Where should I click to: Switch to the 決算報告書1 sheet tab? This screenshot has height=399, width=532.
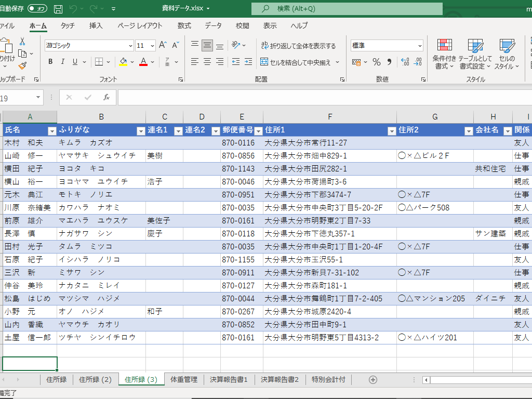tap(229, 379)
